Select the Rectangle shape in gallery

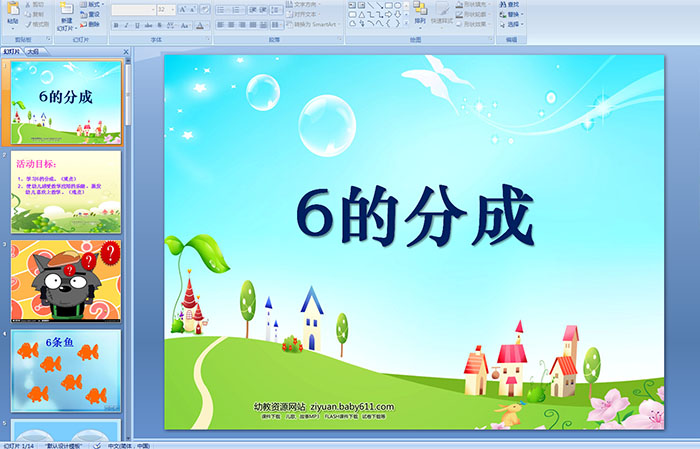pyautogui.click(x=389, y=5)
